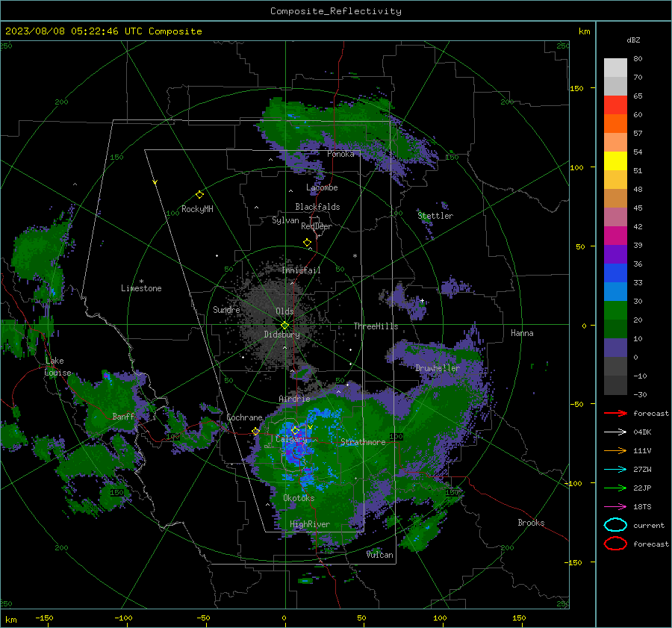Click the Limestone label

pos(141,288)
